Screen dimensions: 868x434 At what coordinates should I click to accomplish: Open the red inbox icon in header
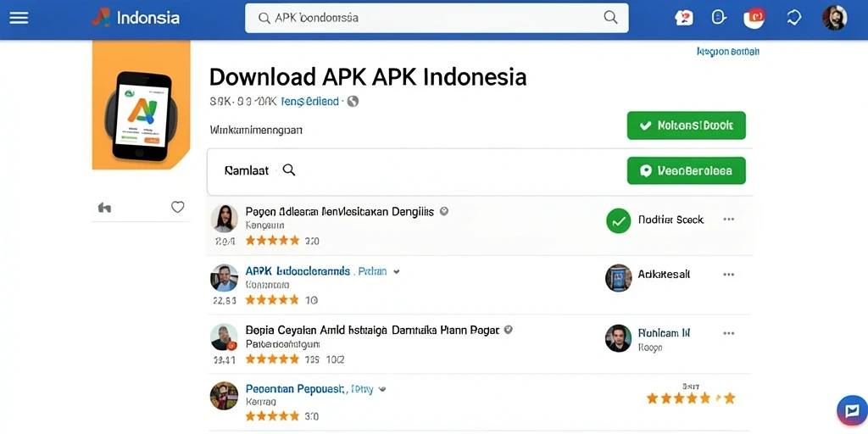(754, 18)
